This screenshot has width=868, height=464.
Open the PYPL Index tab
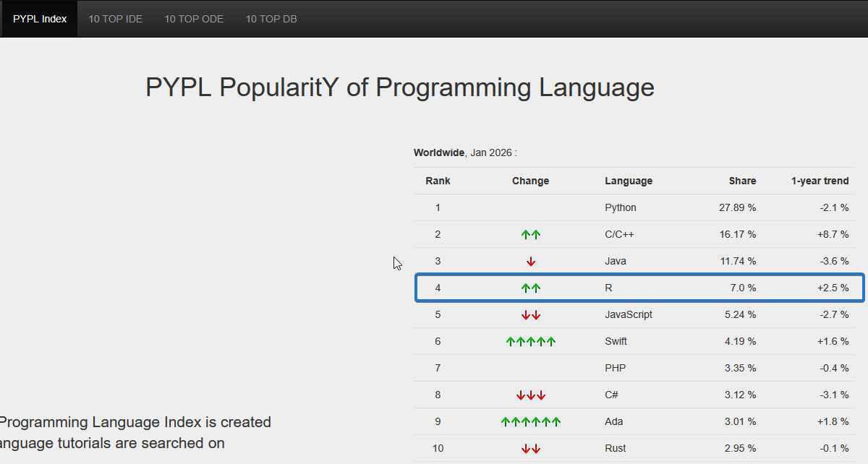40,19
